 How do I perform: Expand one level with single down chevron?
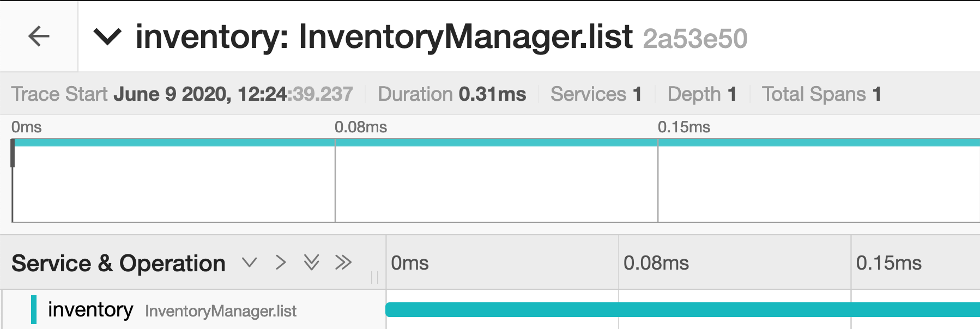click(250, 263)
